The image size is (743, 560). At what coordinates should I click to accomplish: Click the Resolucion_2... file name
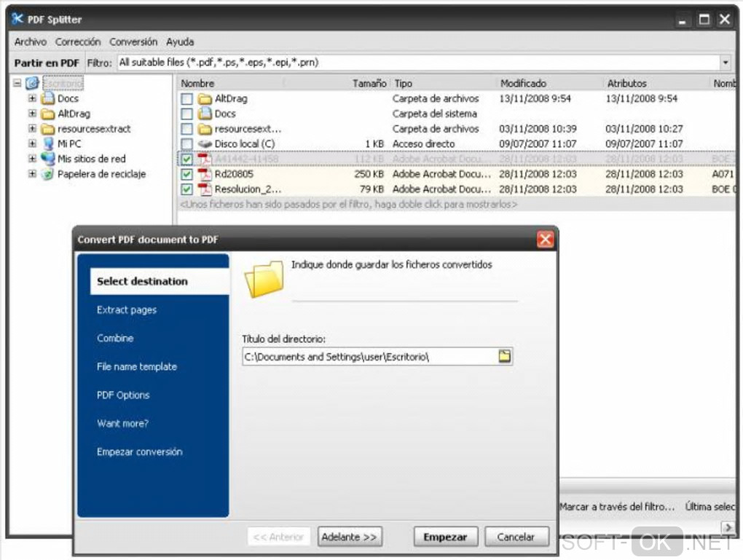(x=248, y=189)
